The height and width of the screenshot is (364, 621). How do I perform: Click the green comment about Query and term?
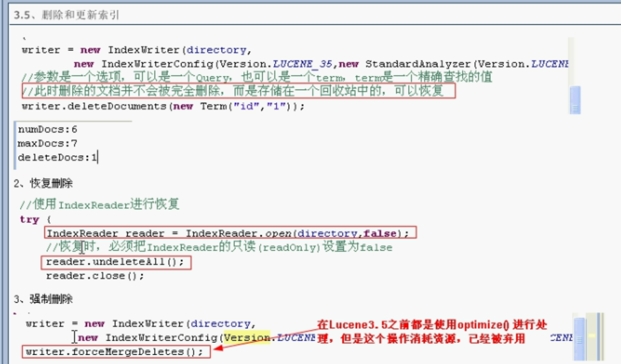(x=256, y=78)
